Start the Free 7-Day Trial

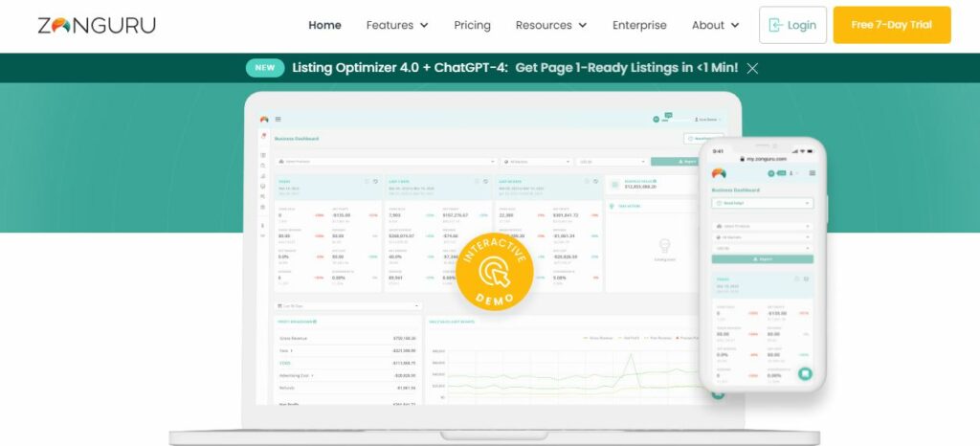[x=892, y=25]
